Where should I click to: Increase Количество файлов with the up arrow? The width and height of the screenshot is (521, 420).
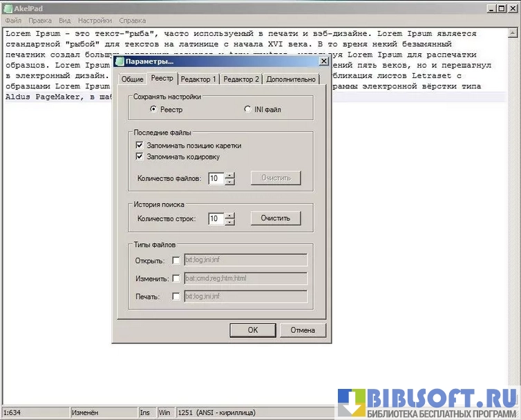point(231,175)
